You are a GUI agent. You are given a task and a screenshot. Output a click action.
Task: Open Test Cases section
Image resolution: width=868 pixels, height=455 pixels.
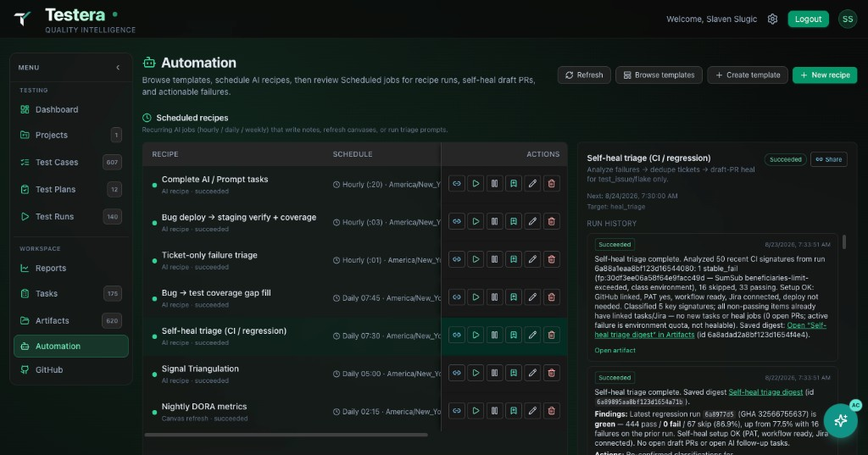(x=71, y=162)
